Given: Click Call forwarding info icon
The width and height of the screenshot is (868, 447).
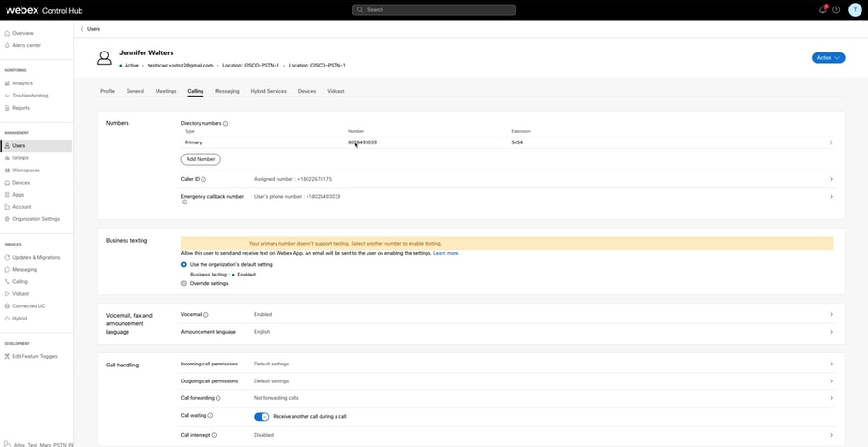Looking at the screenshot, I should (x=218, y=398).
